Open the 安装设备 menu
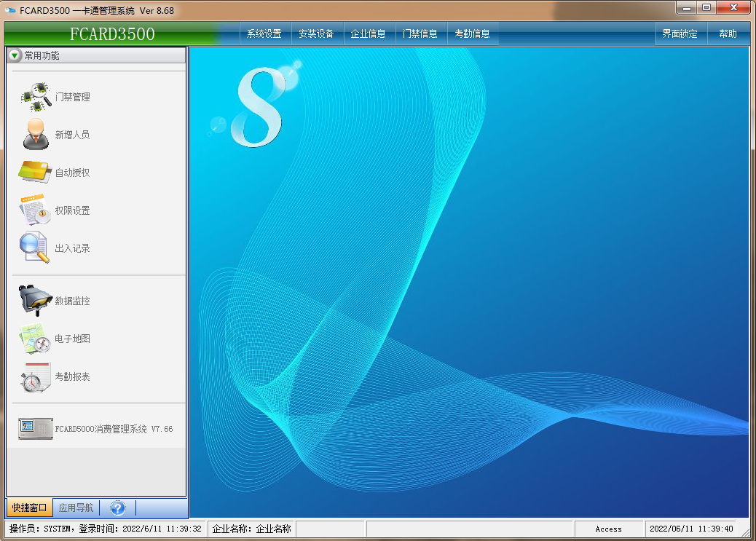The width and height of the screenshot is (756, 541). (x=316, y=33)
